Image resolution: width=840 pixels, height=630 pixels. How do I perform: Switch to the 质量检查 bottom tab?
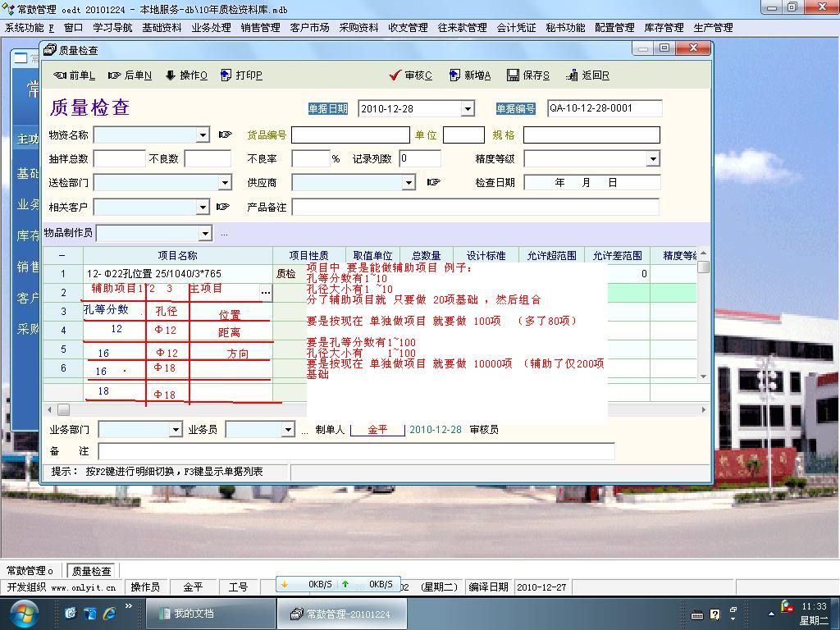click(91, 571)
